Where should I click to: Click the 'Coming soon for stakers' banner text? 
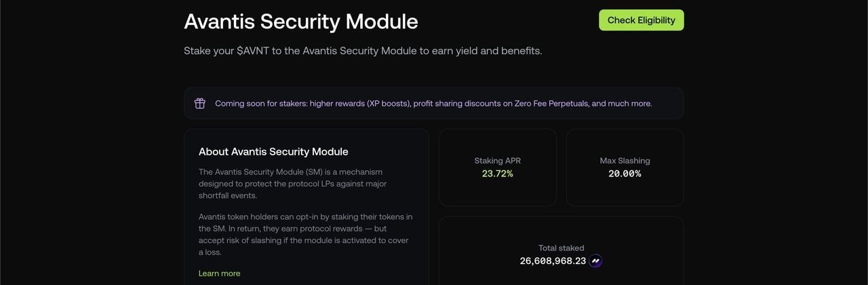[433, 104]
